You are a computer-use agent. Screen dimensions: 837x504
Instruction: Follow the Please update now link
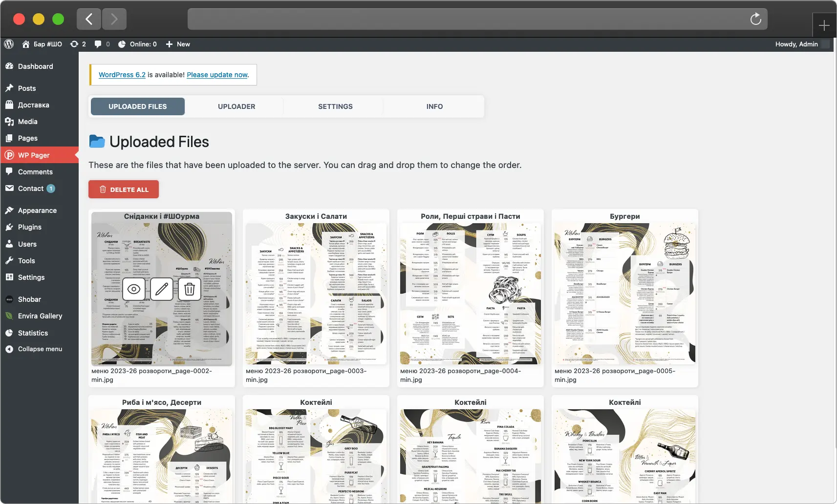pos(217,75)
